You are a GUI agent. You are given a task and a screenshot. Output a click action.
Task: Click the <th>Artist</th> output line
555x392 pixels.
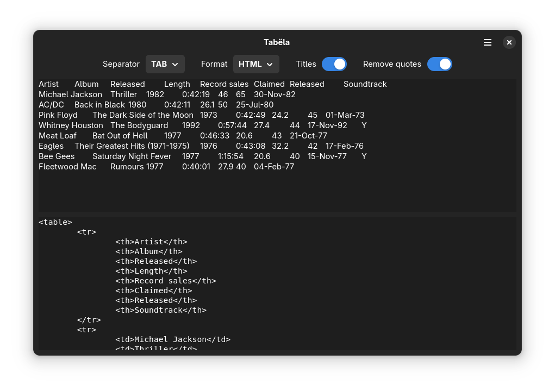pyautogui.click(x=151, y=242)
